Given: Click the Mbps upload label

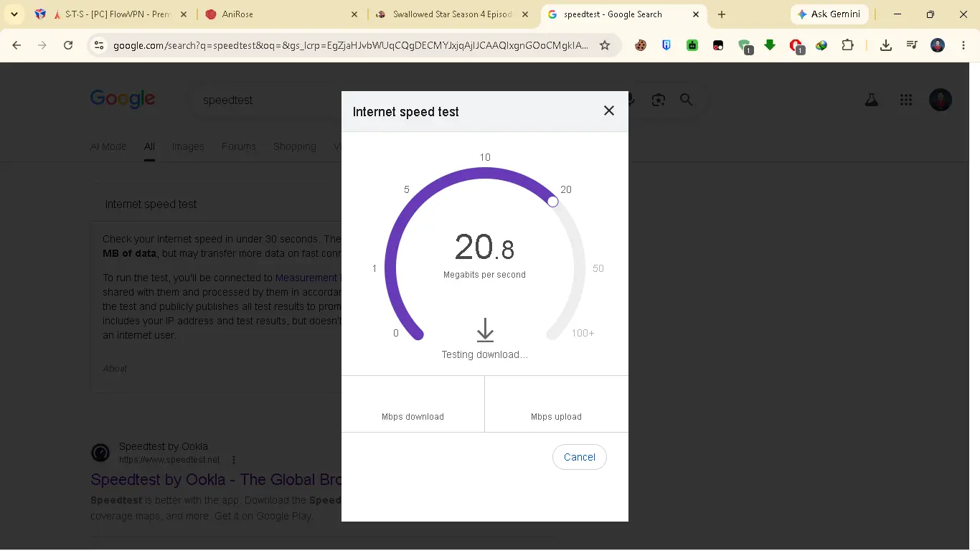Looking at the screenshot, I should tap(557, 417).
